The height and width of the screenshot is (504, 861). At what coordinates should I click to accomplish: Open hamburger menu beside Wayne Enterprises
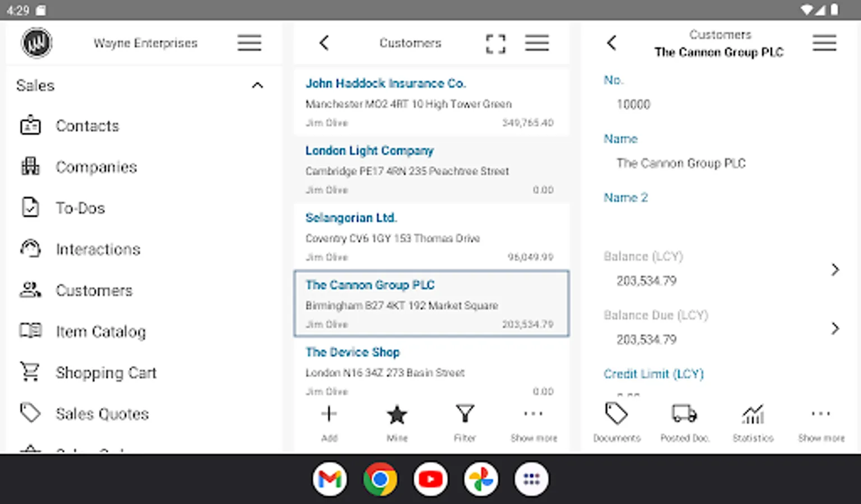tap(249, 43)
